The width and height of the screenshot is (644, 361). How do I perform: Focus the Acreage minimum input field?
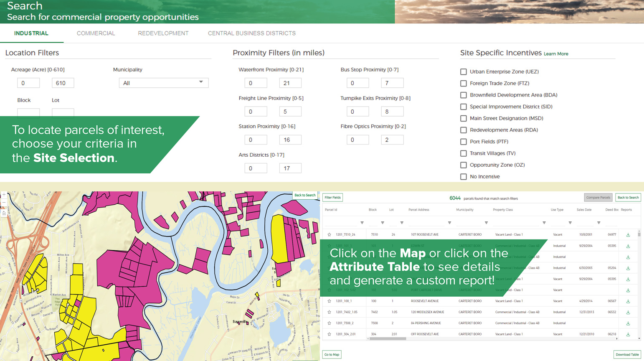(28, 83)
